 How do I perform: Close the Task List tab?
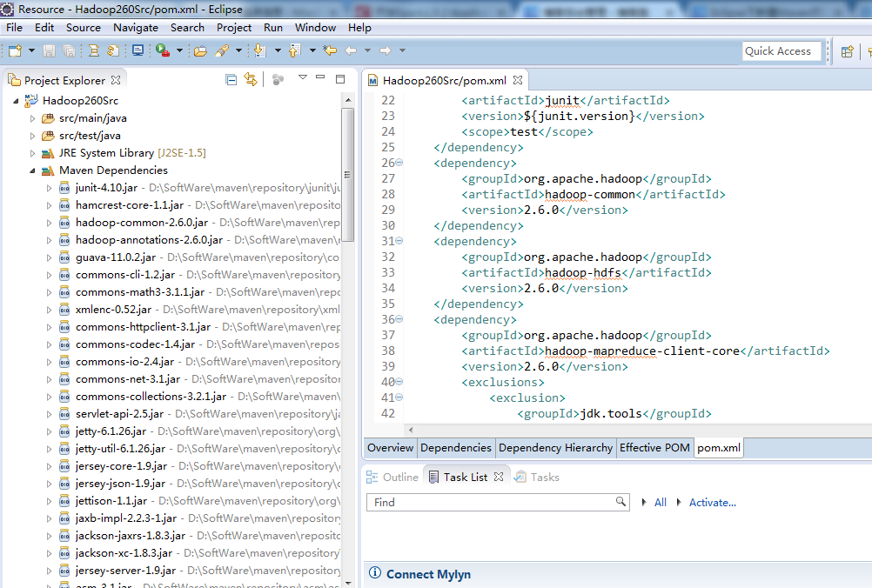click(499, 477)
